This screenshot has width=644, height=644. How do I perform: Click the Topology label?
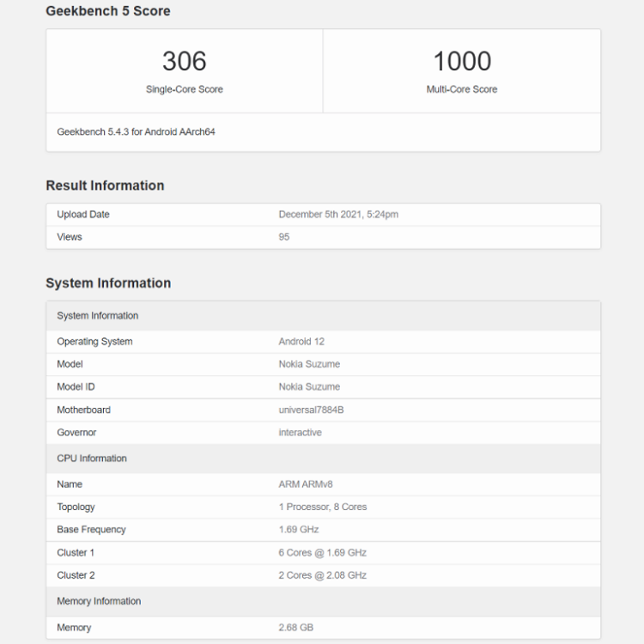click(76, 507)
